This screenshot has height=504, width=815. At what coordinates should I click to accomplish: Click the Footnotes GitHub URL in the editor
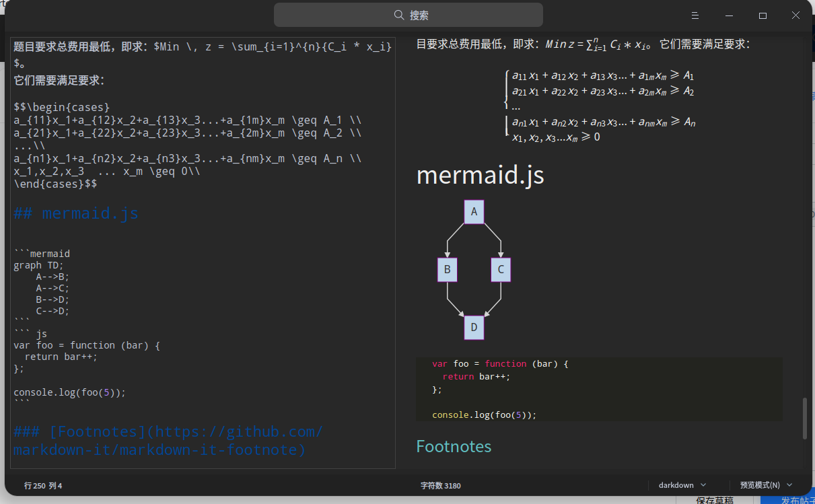[168, 440]
